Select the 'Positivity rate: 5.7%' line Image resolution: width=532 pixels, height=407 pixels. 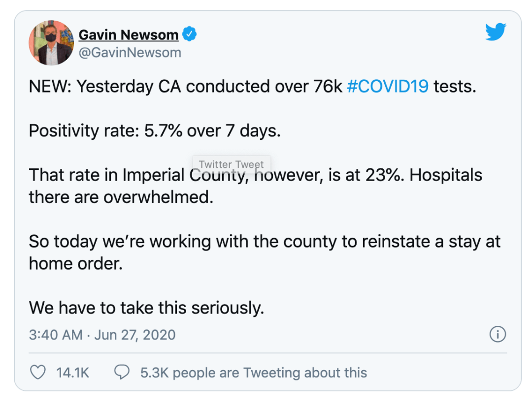pos(105,131)
